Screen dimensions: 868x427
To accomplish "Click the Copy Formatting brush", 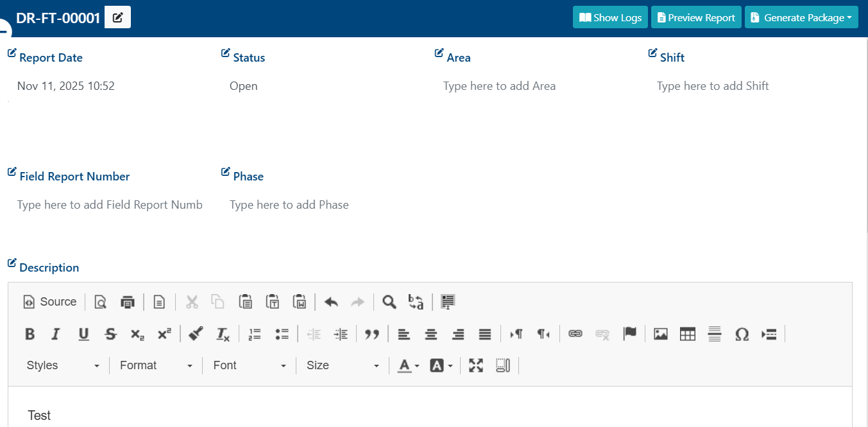I will coord(196,334).
